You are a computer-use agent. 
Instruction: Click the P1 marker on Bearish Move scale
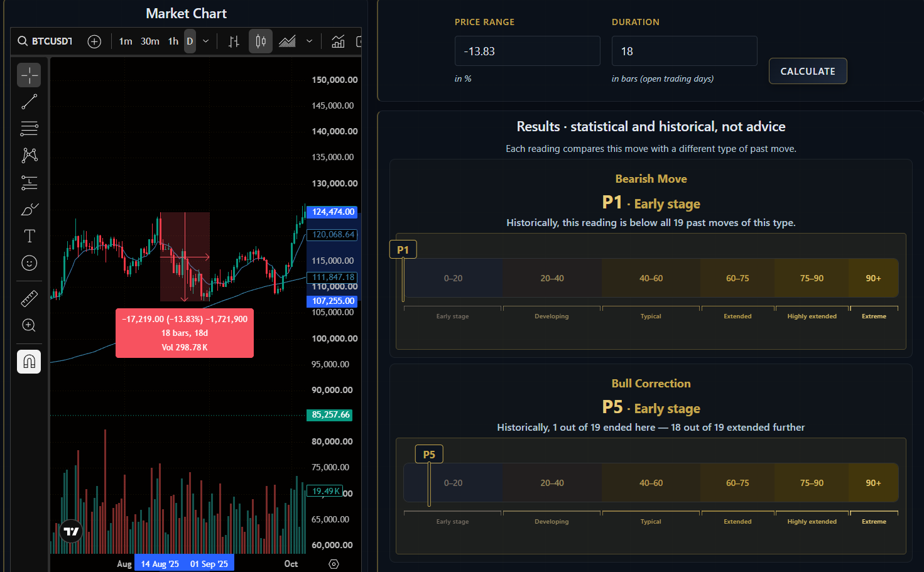click(x=403, y=249)
